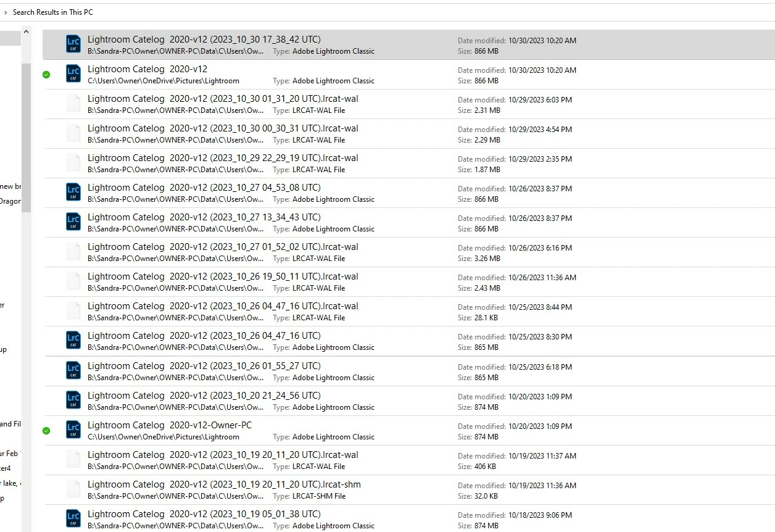The width and height of the screenshot is (775, 532).
Task: Click the LrC icon of the 2023_10_20 21_24_56 catalog
Action: pos(73,401)
